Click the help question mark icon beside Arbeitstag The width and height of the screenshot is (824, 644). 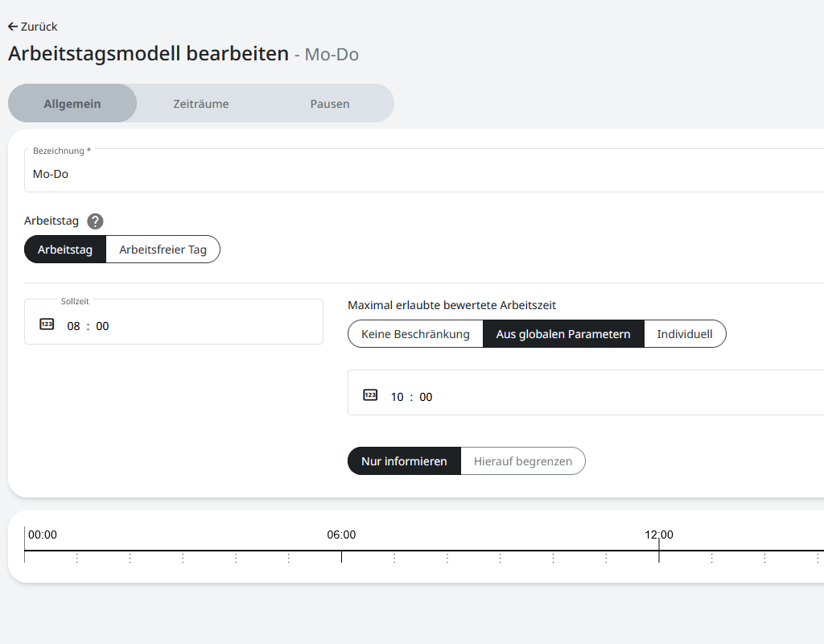coord(96,221)
